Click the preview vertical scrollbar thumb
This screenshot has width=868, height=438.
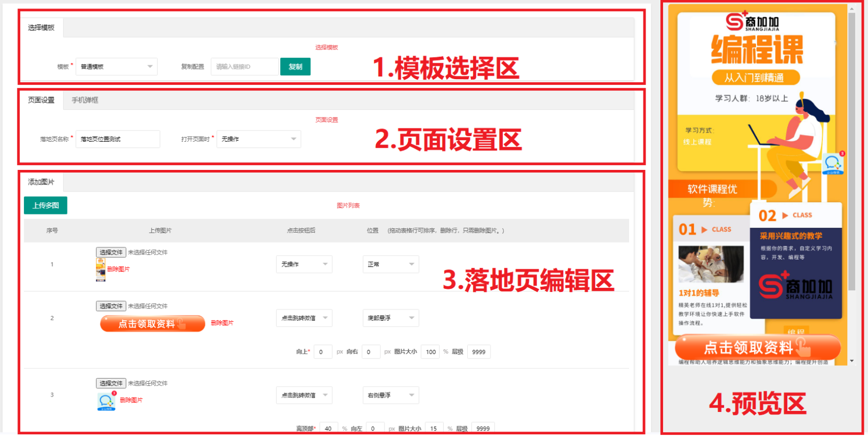click(x=852, y=152)
